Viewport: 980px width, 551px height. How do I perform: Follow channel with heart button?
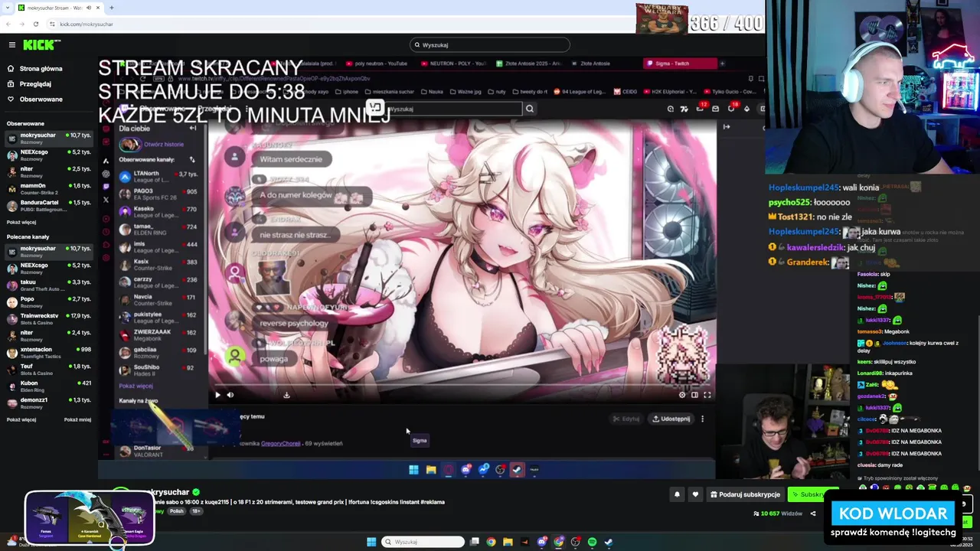(x=695, y=494)
